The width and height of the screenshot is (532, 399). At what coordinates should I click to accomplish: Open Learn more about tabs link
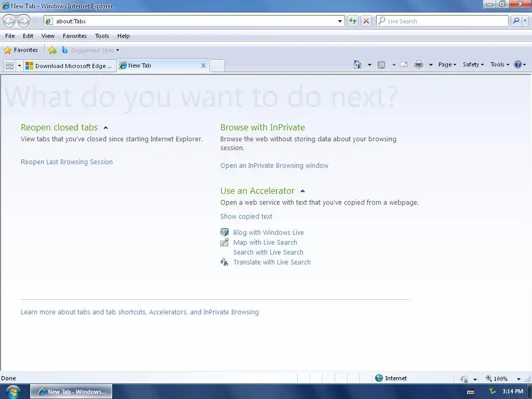[139, 312]
